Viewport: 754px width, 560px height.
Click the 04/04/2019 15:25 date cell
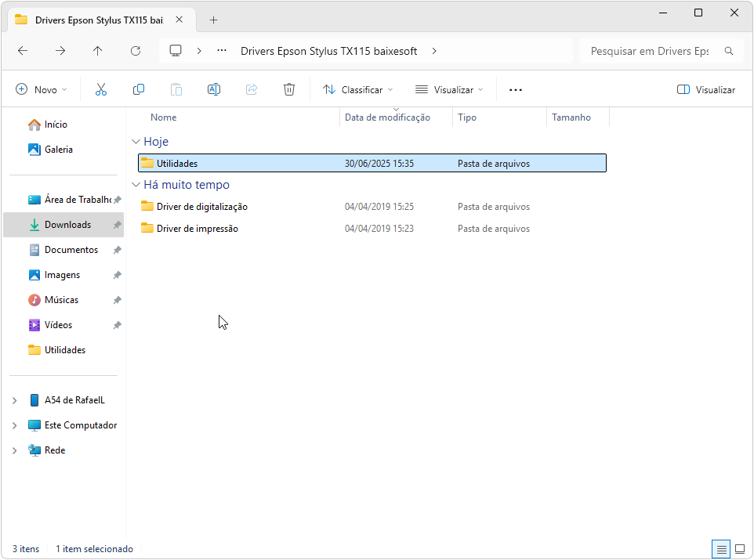tap(379, 207)
